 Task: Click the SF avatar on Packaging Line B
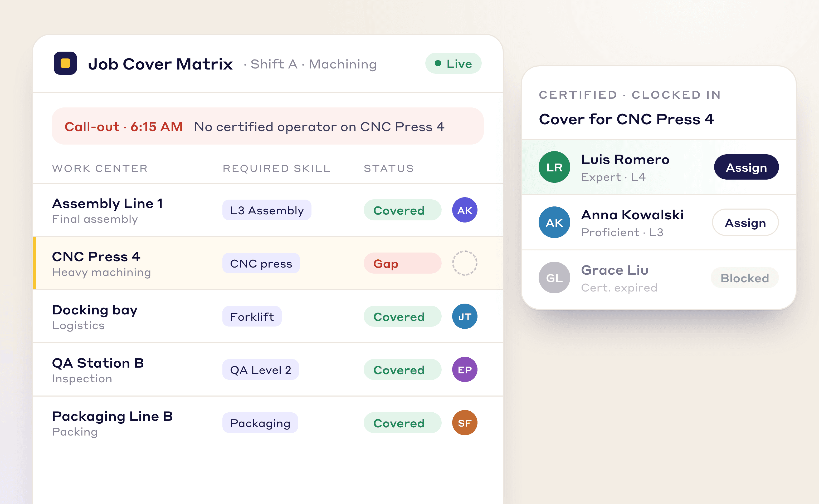[x=465, y=423]
